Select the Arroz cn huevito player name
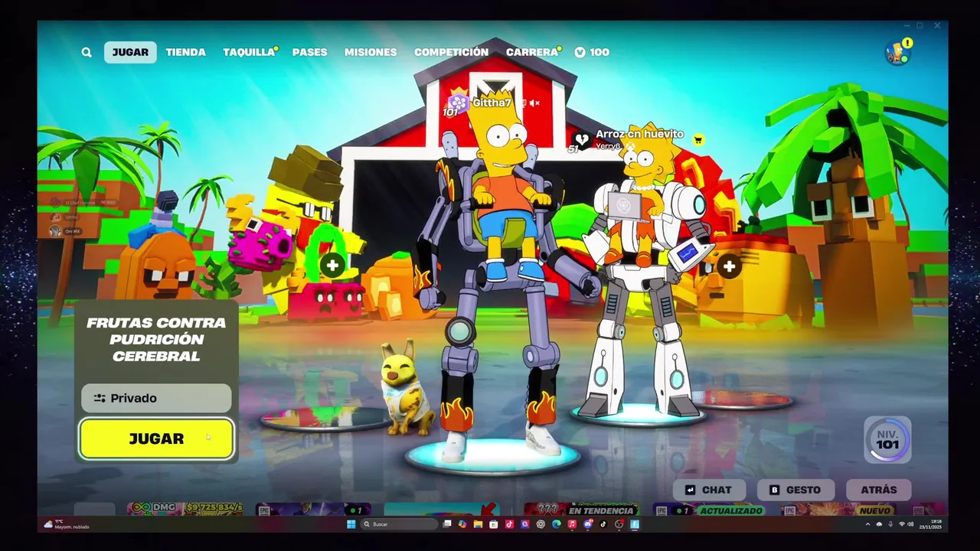This screenshot has width=980, height=551. pos(639,134)
